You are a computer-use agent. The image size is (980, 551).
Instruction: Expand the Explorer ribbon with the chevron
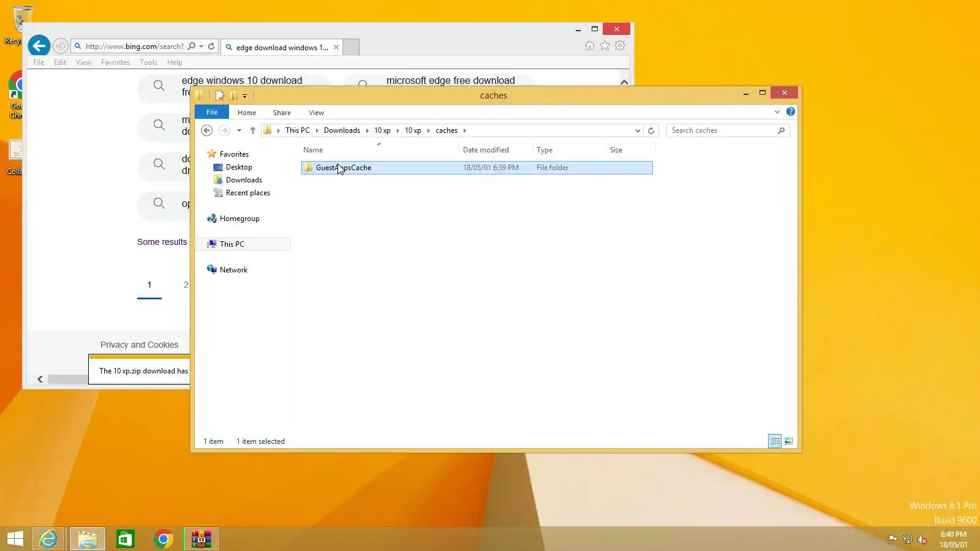pos(777,112)
